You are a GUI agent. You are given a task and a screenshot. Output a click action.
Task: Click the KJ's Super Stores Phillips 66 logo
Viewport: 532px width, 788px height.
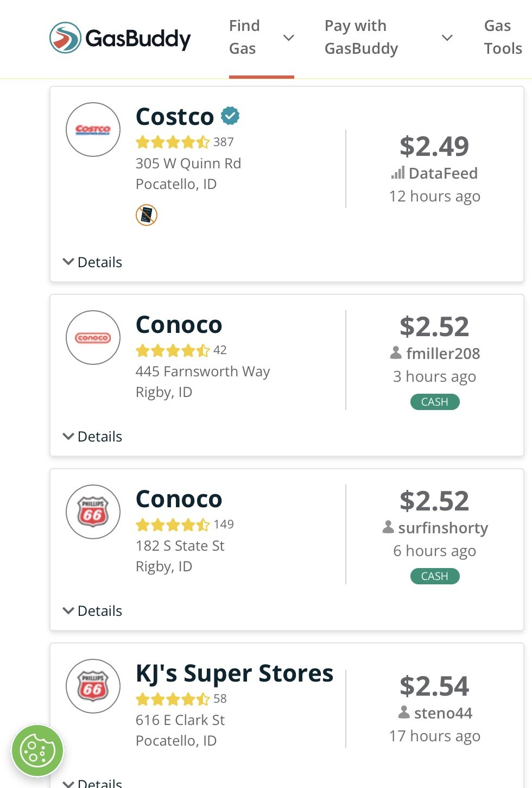(93, 686)
